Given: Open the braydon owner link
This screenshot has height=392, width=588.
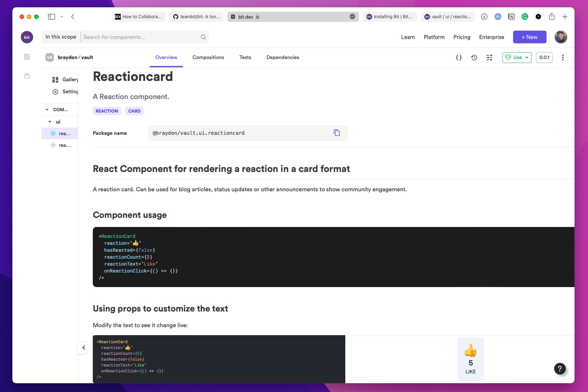Looking at the screenshot, I should (68, 58).
